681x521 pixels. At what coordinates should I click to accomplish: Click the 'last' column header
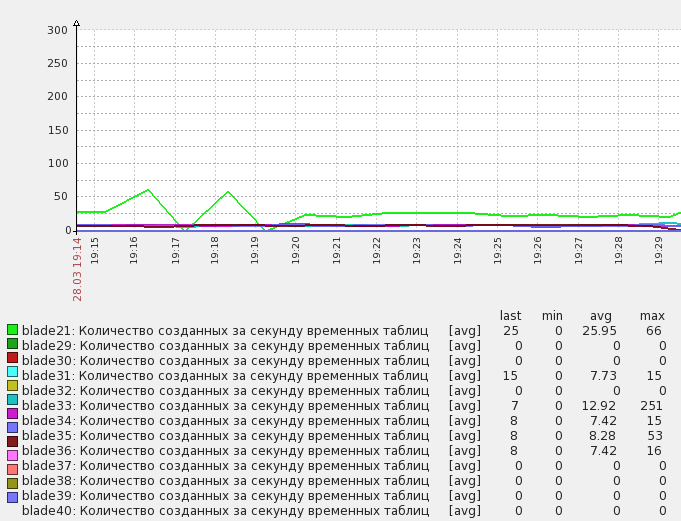(510, 316)
